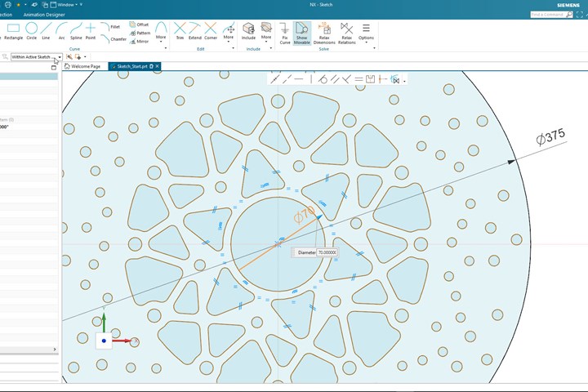Select the Line sketch tool
The height and width of the screenshot is (392, 588).
tap(46, 31)
